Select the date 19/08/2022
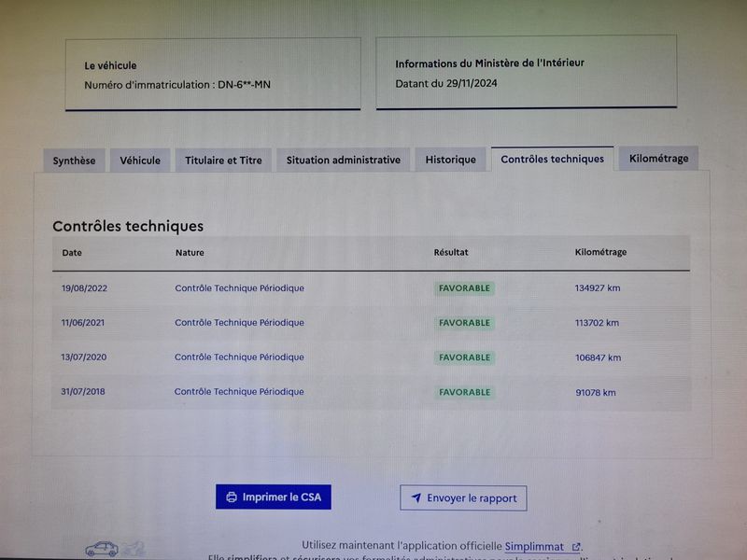 coord(84,288)
